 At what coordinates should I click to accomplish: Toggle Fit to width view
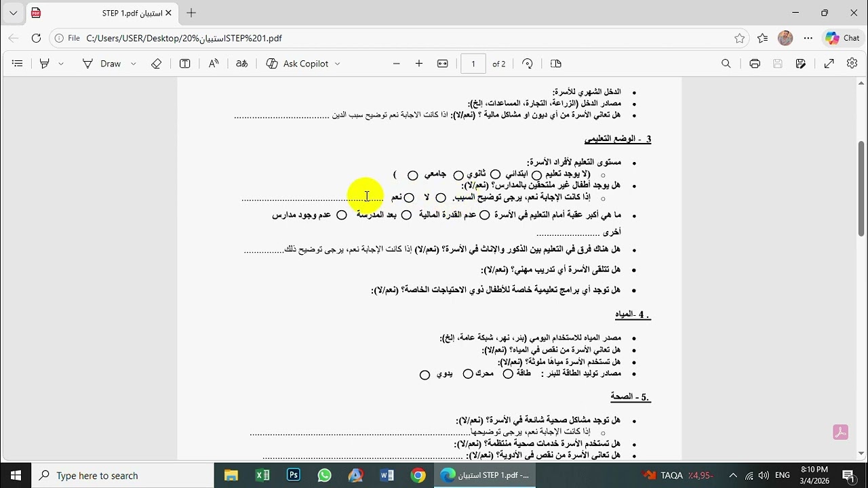click(x=443, y=64)
